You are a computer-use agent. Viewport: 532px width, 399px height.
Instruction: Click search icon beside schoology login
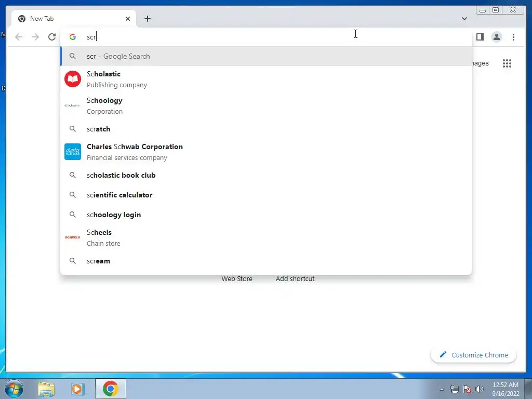[x=73, y=215]
